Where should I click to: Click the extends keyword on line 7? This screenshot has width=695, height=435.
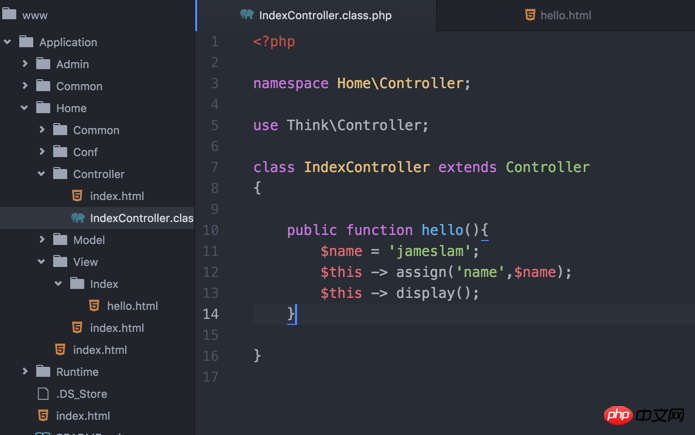click(467, 167)
